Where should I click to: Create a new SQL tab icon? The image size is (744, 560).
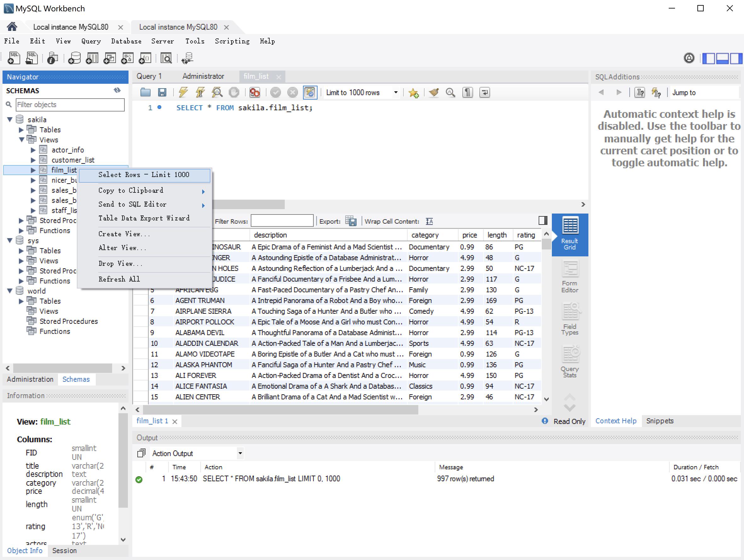click(14, 58)
